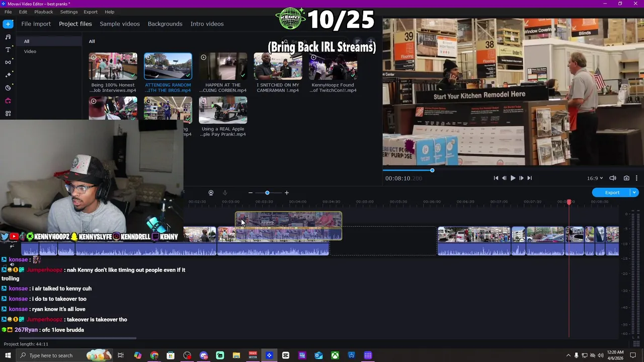This screenshot has height=362, width=644.
Task: Open Windows Start menu
Action: click(8, 355)
